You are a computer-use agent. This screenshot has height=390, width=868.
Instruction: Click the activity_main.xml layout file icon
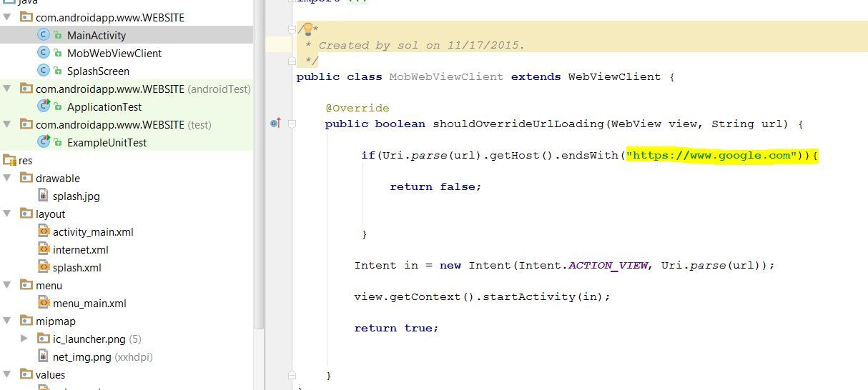pos(44,231)
